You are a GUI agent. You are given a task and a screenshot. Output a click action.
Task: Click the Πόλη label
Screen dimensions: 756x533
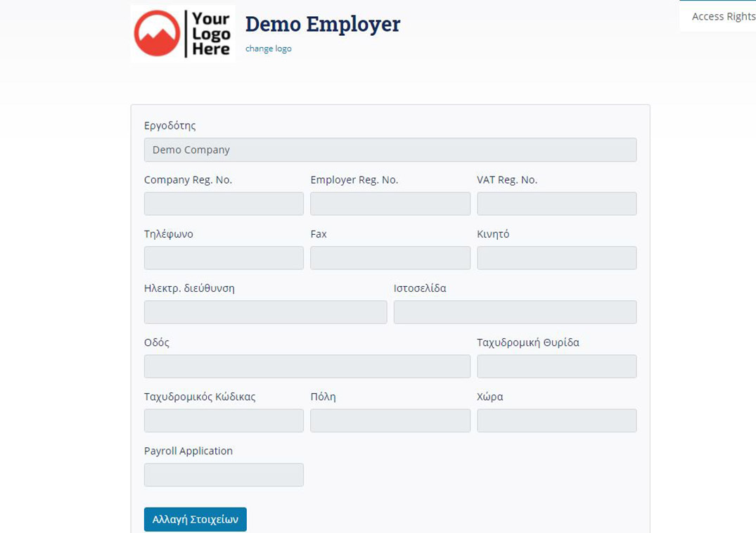coord(323,397)
